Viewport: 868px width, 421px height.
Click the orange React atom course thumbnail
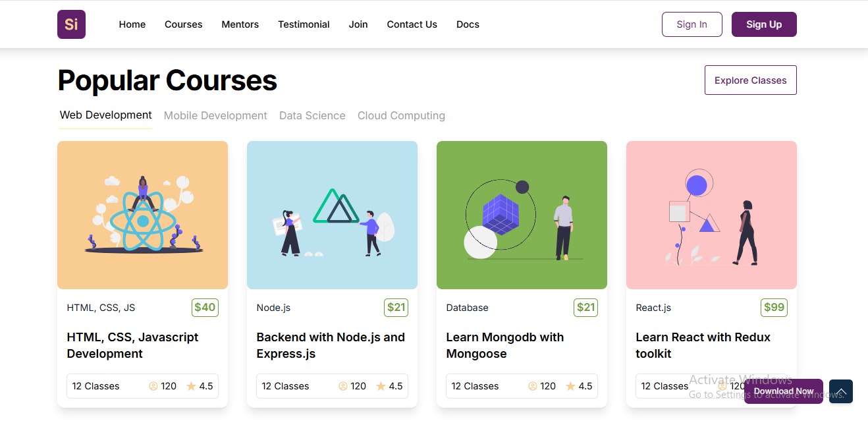pyautogui.click(x=142, y=215)
